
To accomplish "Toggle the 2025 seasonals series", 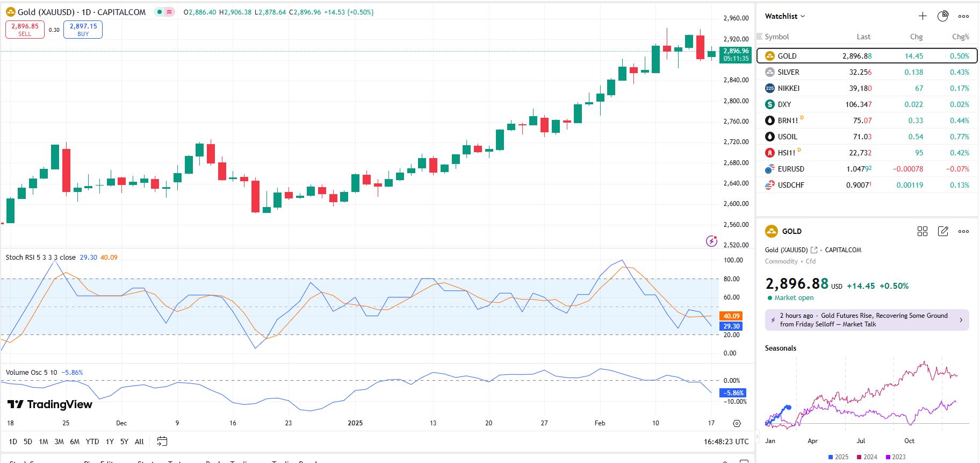I will pos(838,457).
